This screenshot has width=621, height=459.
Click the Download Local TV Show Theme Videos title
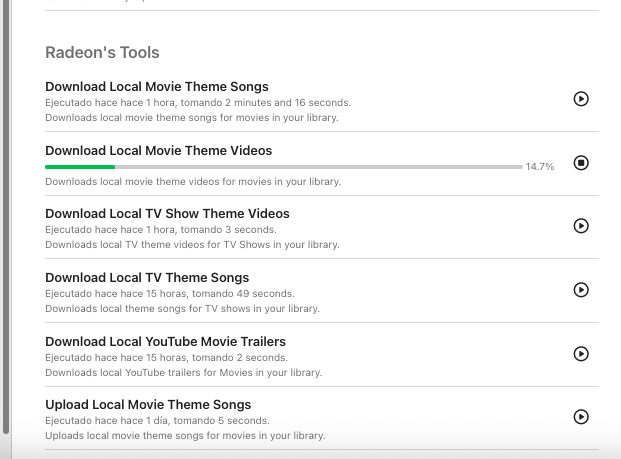pyautogui.click(x=167, y=214)
